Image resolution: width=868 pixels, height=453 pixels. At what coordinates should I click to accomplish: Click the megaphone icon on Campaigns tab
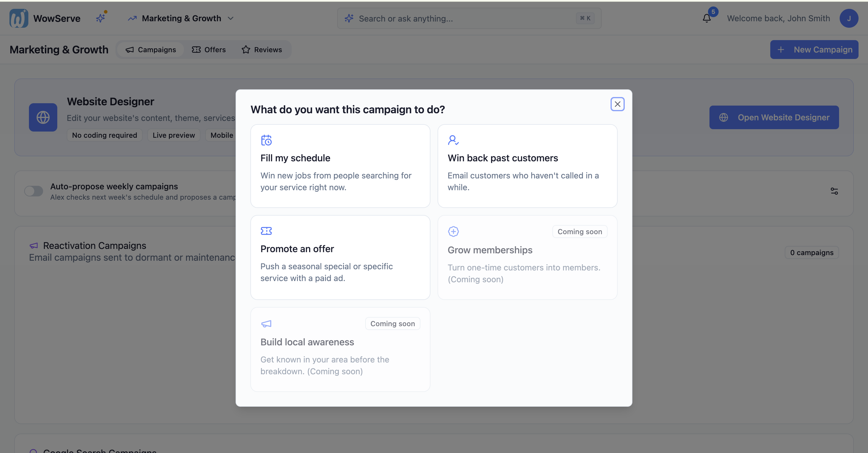[130, 50]
